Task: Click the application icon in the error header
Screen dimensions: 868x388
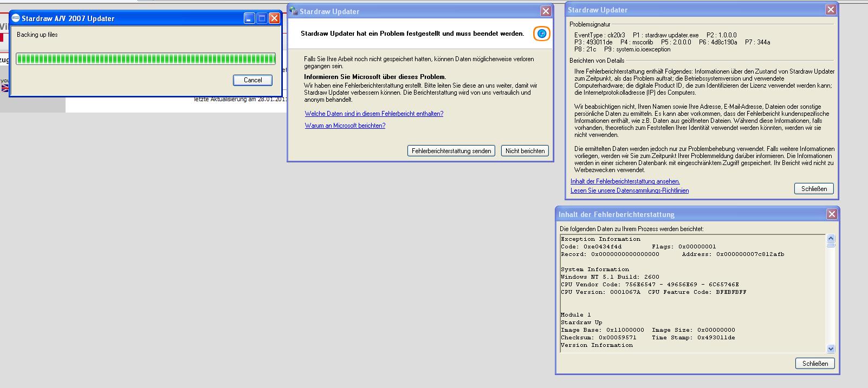Action: tap(541, 34)
